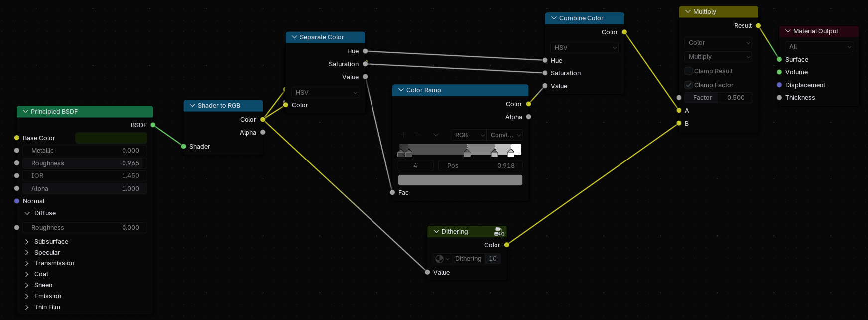Click the Multiply node Factor slider

tap(718, 98)
